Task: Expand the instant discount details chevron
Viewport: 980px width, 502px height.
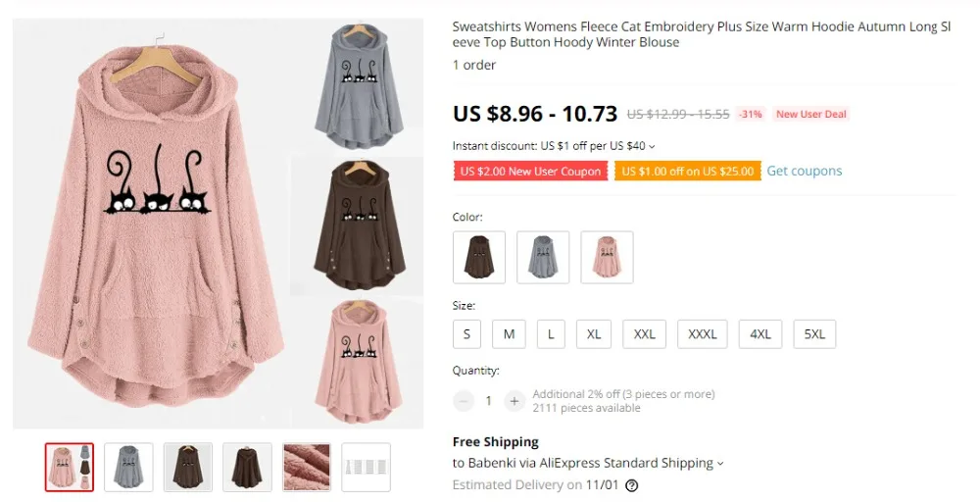Action: (652, 147)
